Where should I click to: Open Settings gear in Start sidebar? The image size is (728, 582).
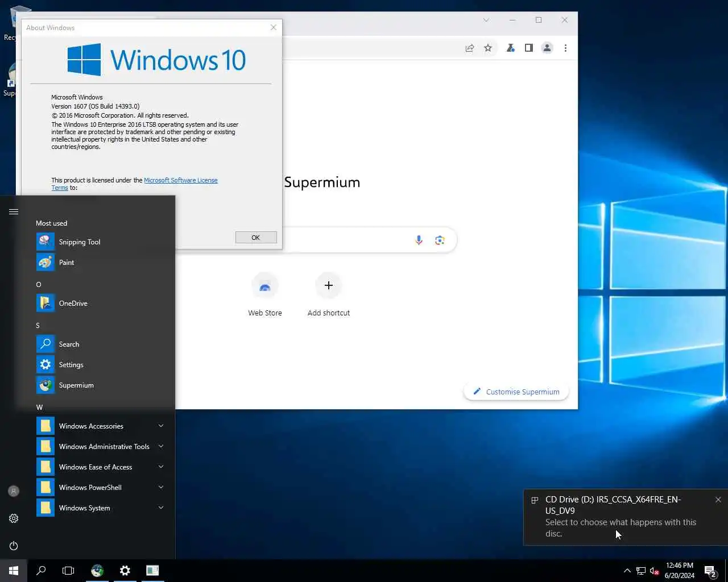tap(14, 518)
